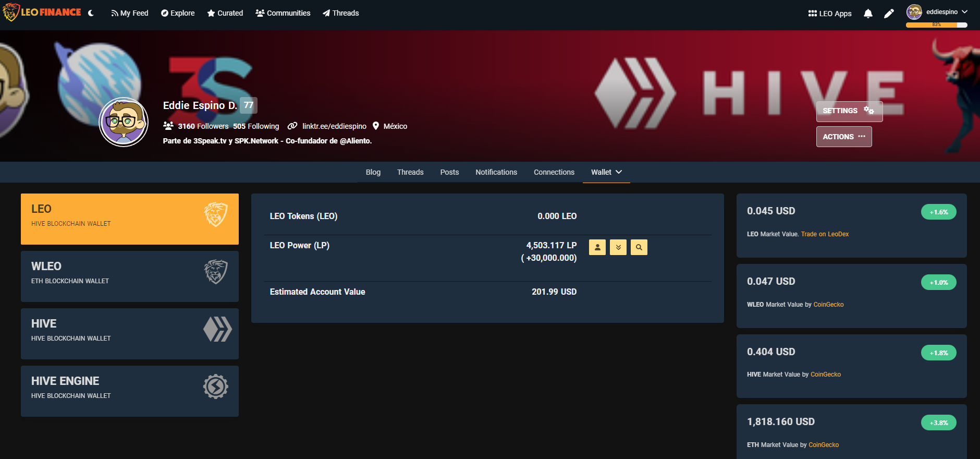This screenshot has width=980, height=459.
Task: Click the +1.0% WLEO change badge
Action: tap(939, 283)
